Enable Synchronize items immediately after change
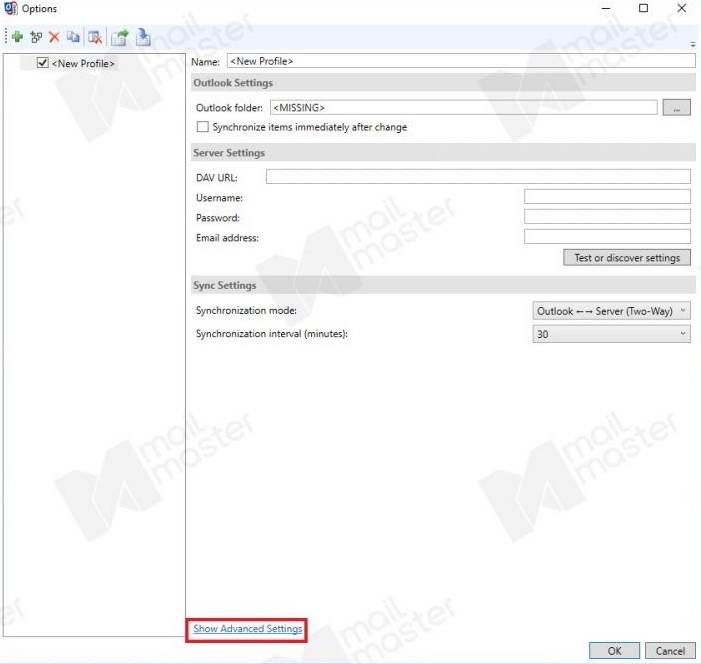701x664 pixels. pyautogui.click(x=203, y=127)
